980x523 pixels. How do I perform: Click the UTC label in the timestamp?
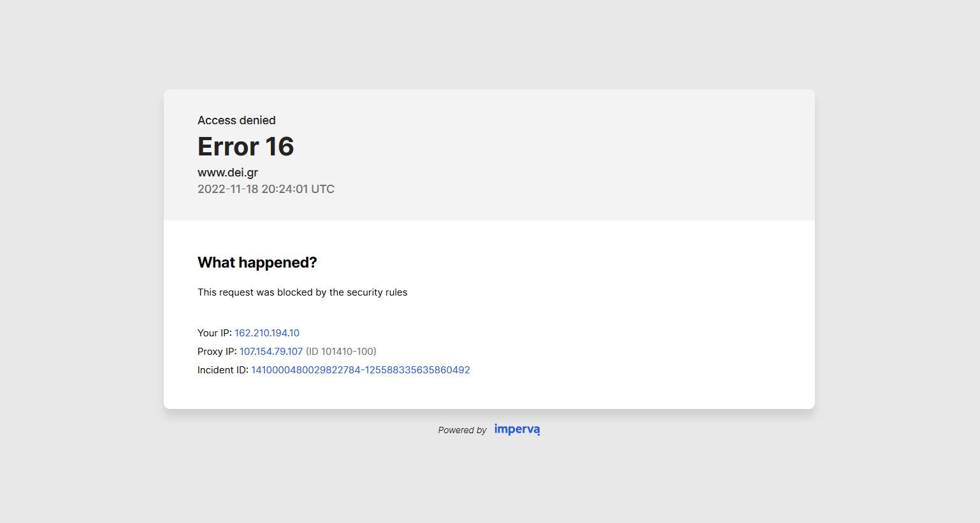tap(322, 189)
